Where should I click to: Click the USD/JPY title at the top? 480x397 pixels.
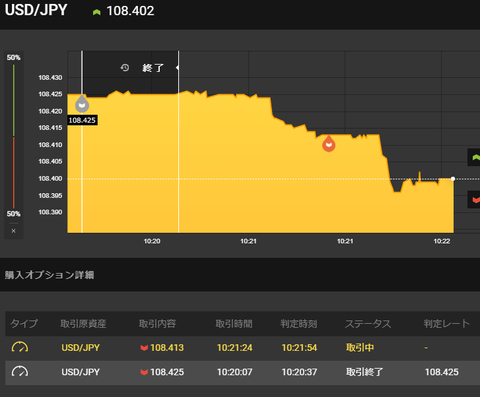coord(36,10)
